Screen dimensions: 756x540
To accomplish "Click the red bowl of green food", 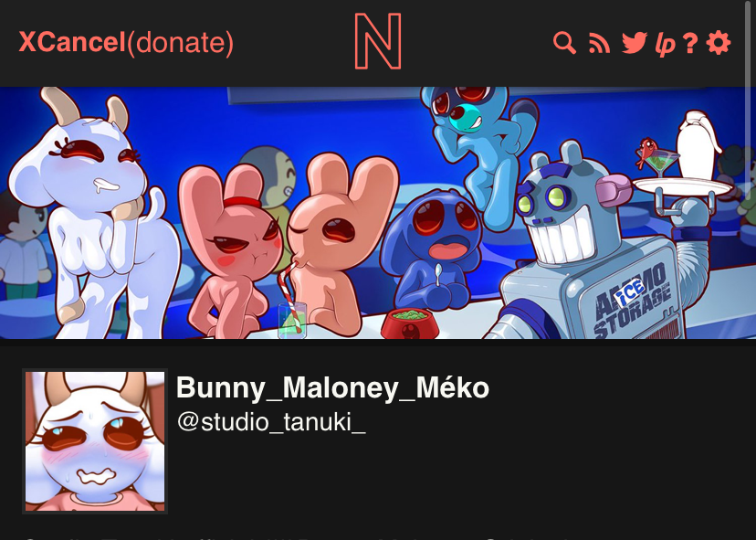I will 410,323.
